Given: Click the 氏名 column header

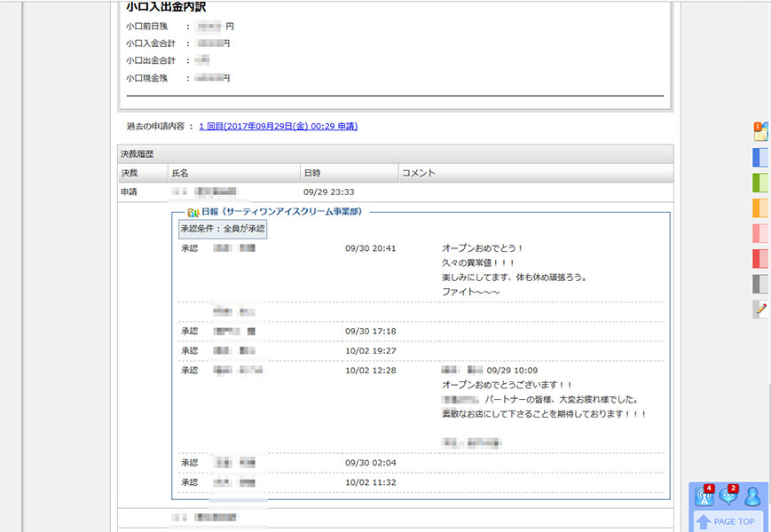Looking at the screenshot, I should pos(180,173).
